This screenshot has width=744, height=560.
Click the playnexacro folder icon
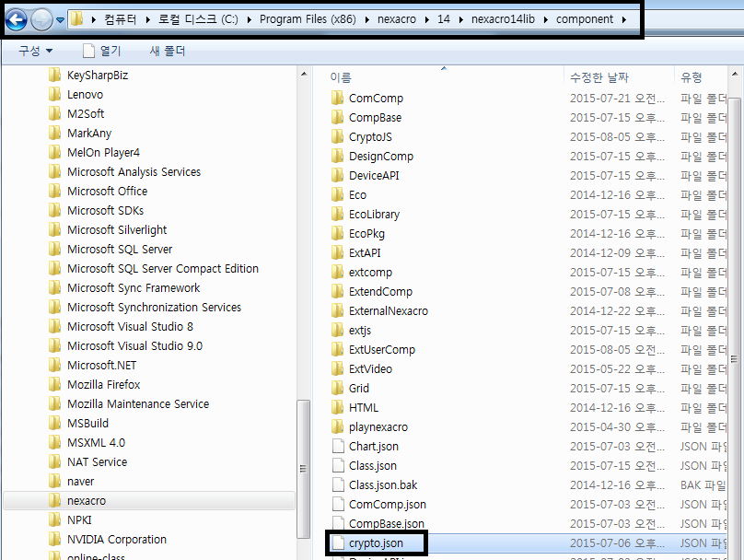click(x=337, y=427)
